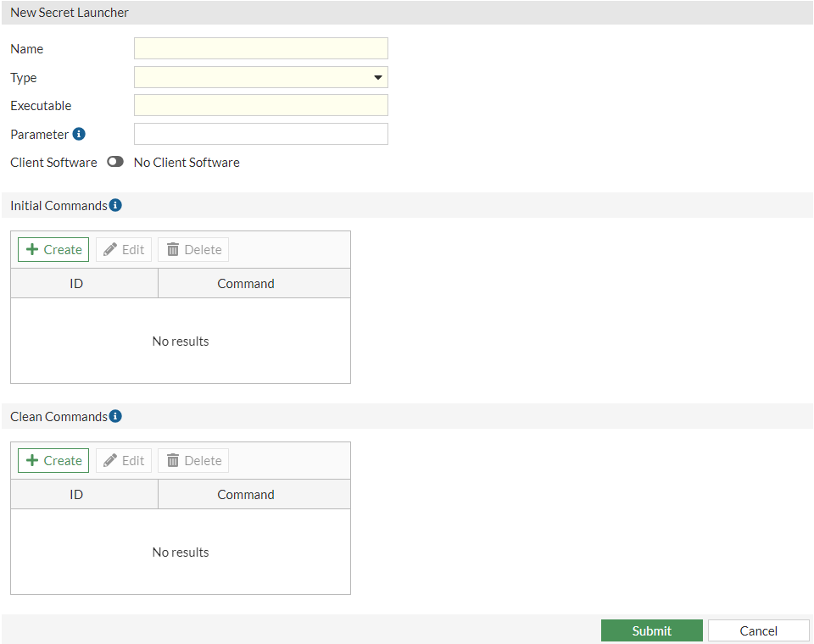814x644 pixels.
Task: Click Command column header in Clean Commands
Action: (x=254, y=495)
